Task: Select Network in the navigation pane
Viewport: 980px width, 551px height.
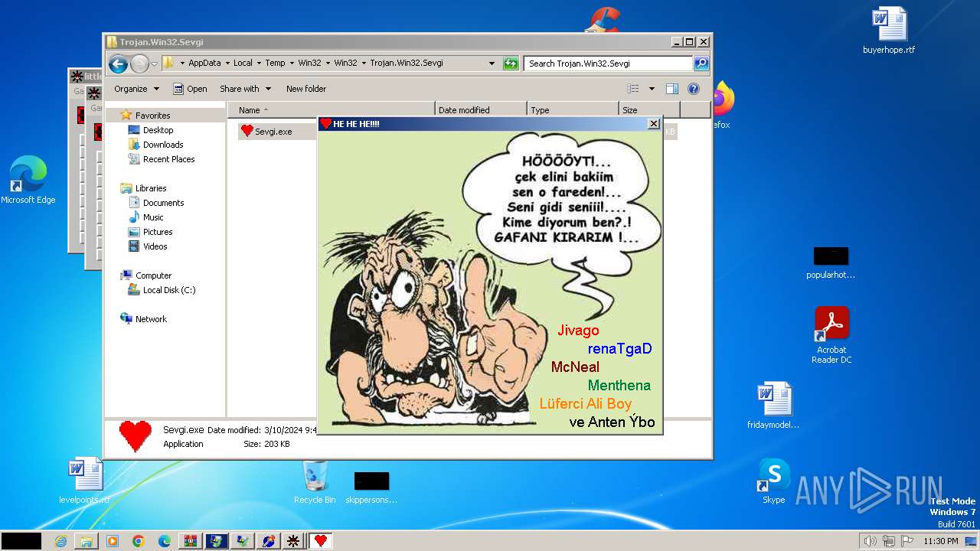Action: coord(151,319)
